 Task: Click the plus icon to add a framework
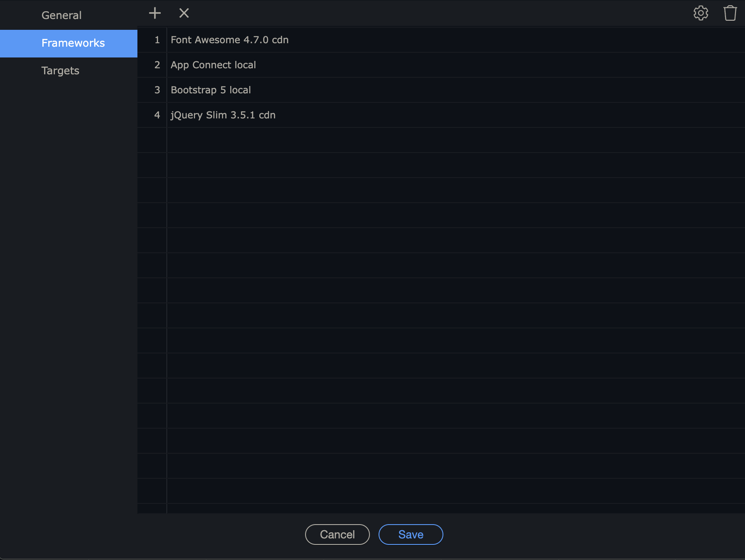(155, 13)
